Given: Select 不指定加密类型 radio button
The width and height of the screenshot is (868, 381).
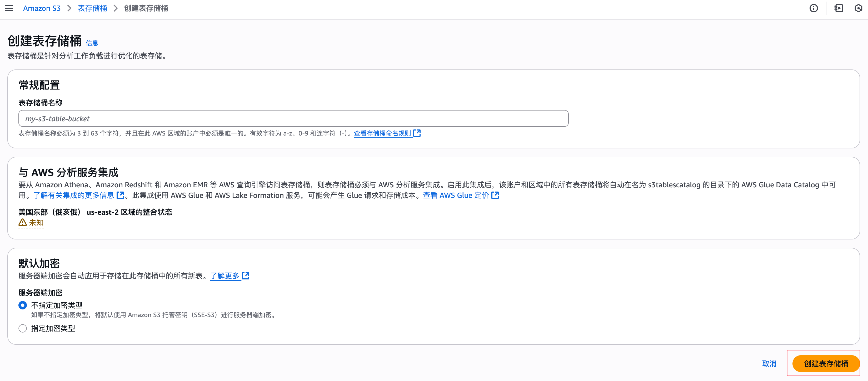Looking at the screenshot, I should pos(22,305).
